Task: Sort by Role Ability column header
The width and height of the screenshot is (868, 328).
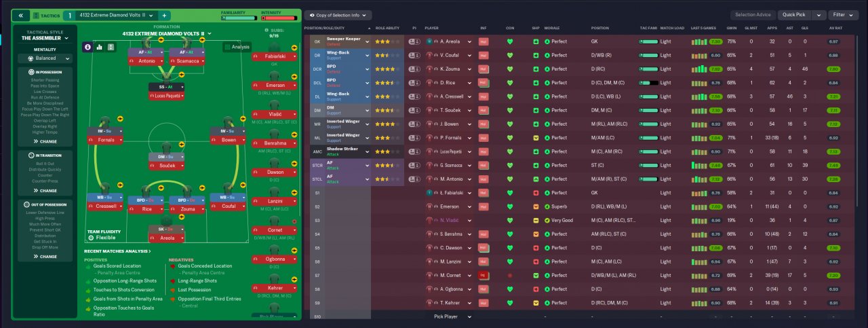Action: (388, 28)
